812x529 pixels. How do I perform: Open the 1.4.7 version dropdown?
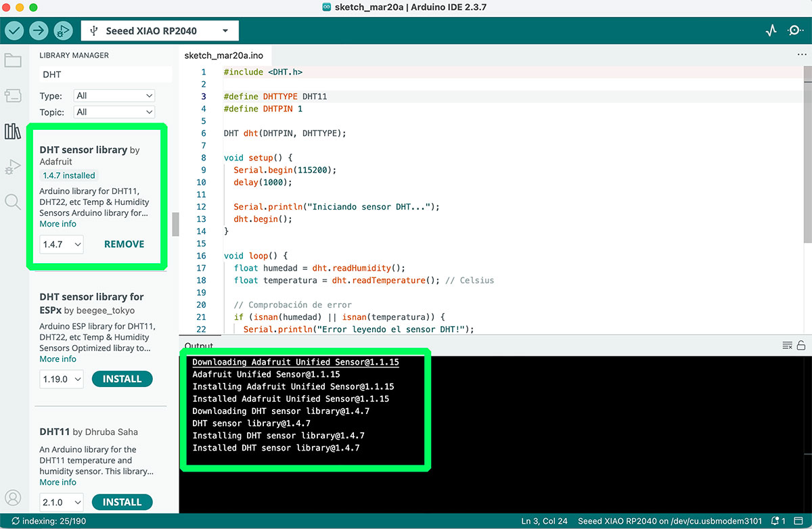(62, 244)
